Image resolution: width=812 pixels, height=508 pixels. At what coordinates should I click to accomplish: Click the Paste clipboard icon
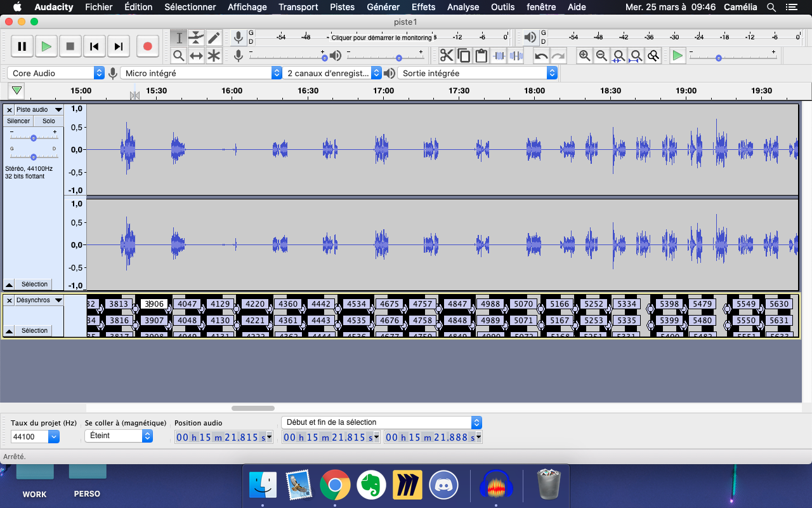[x=481, y=56]
